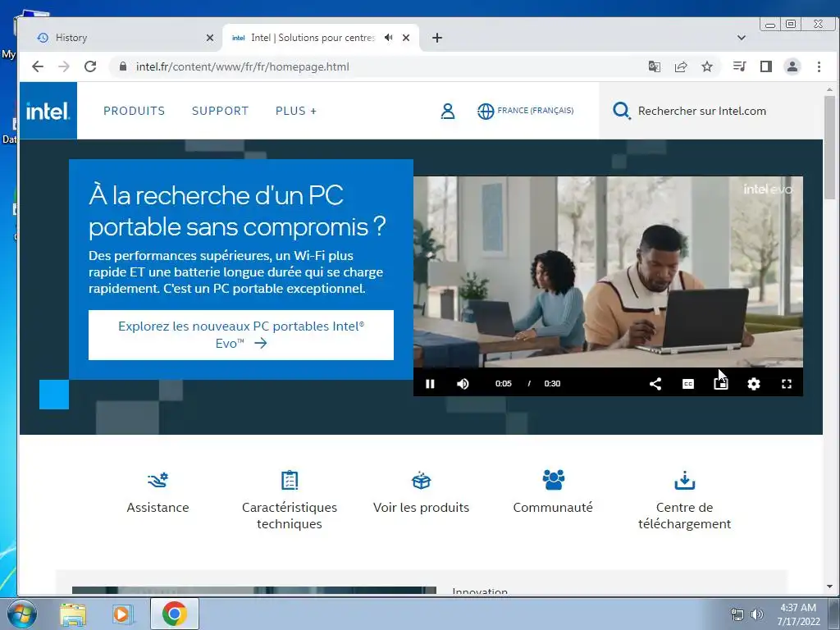This screenshot has height=630, width=840.
Task: Click the Caractéristiques techniques clipboard icon
Action: [x=290, y=480]
